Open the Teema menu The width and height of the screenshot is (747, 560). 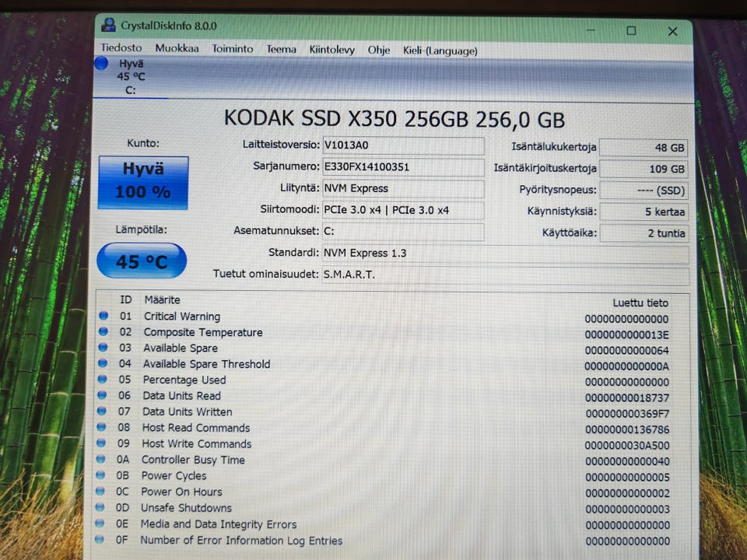[281, 49]
